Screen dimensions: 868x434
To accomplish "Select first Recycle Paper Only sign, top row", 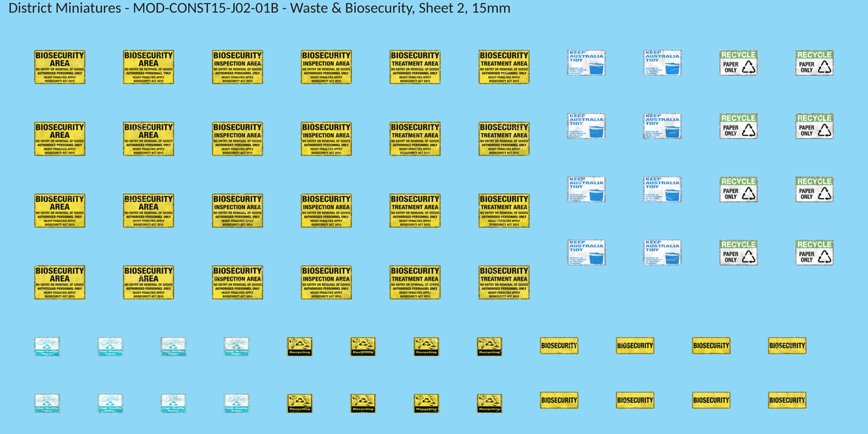I will tap(739, 63).
